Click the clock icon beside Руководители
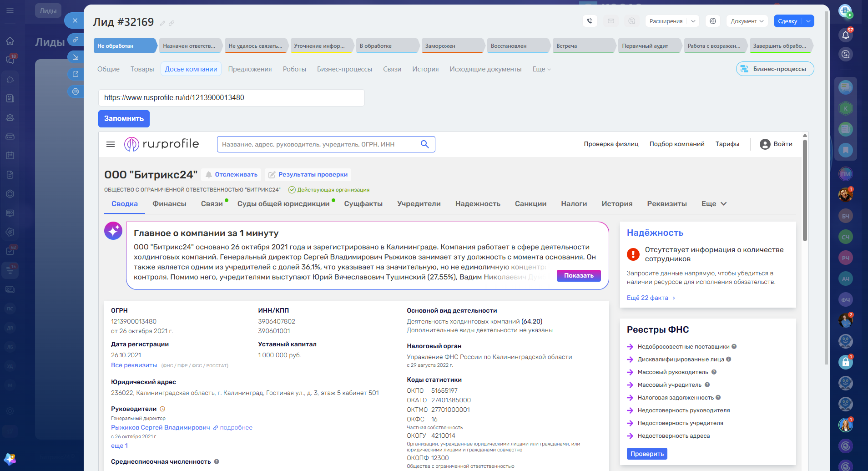This screenshot has width=868, height=471. (162, 409)
